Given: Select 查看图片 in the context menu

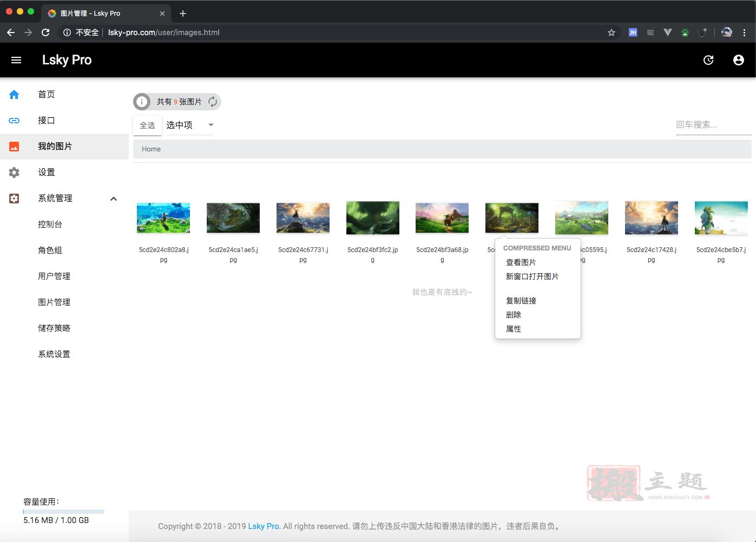Looking at the screenshot, I should point(521,262).
